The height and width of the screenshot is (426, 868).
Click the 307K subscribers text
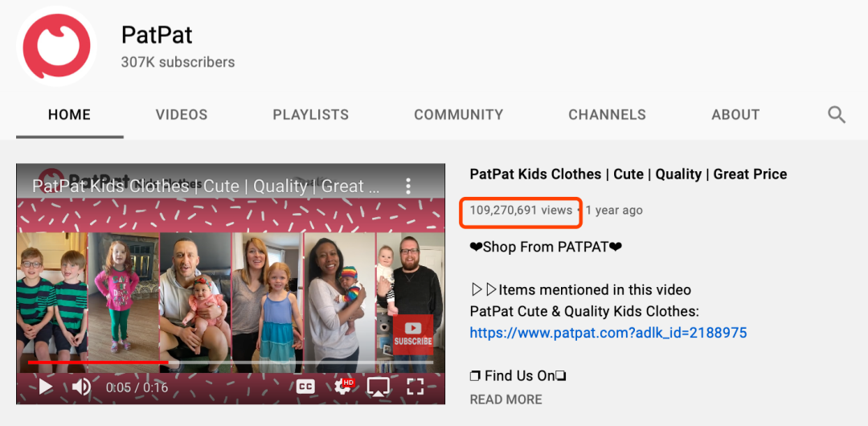click(178, 62)
